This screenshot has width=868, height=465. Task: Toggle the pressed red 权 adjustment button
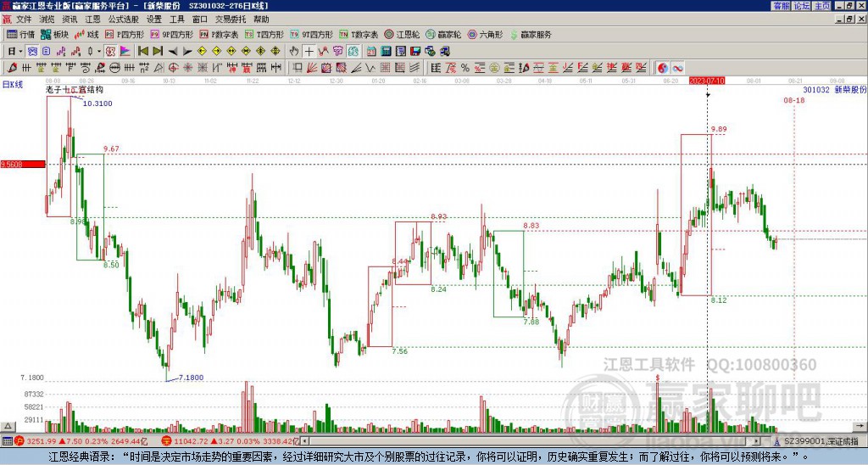click(110, 52)
